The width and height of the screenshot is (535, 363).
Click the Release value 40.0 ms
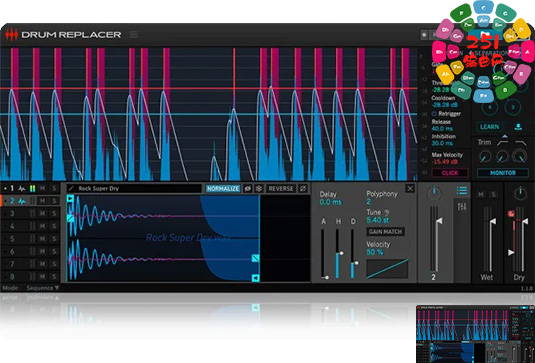[x=442, y=129]
